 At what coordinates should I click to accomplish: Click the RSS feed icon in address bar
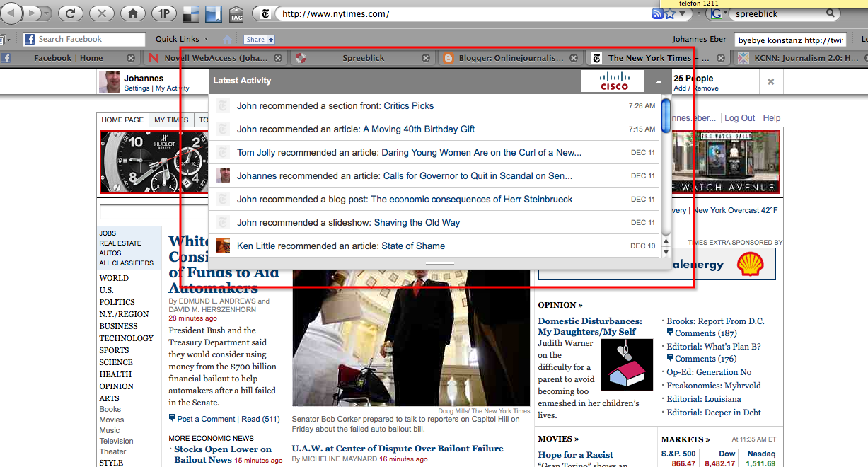657,14
